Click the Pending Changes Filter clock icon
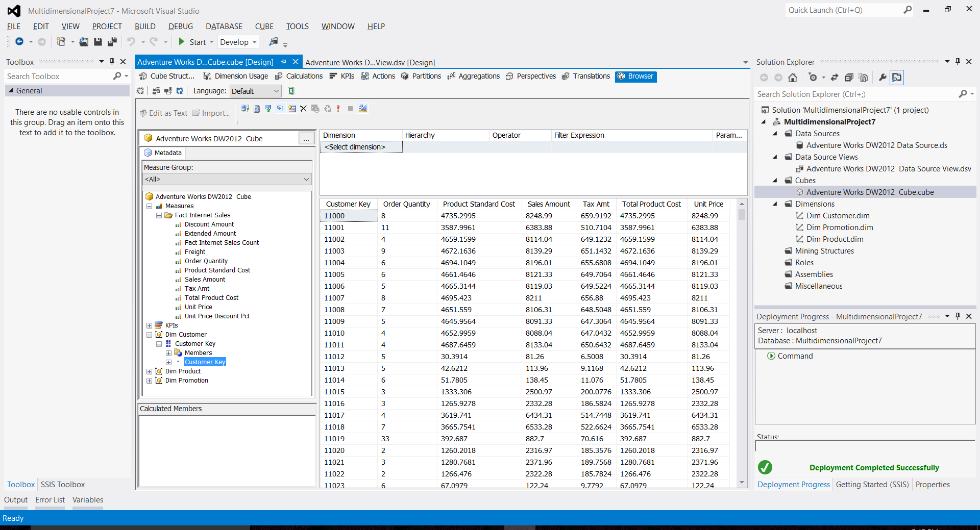Screen dimensions: 980x530 pyautogui.click(x=813, y=78)
